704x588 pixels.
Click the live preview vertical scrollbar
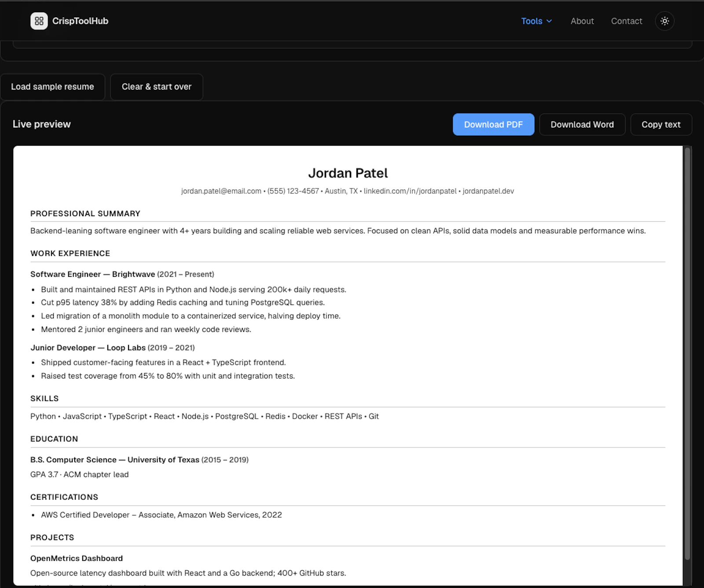(x=687, y=353)
